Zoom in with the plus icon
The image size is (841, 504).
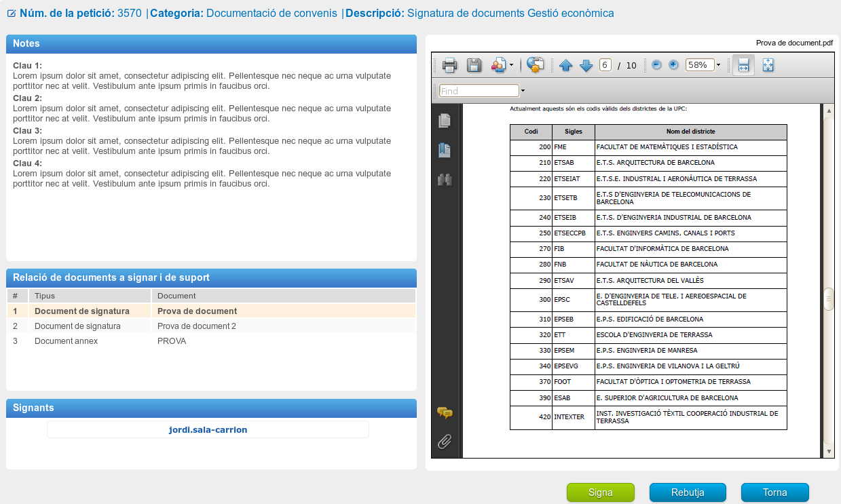[673, 65]
